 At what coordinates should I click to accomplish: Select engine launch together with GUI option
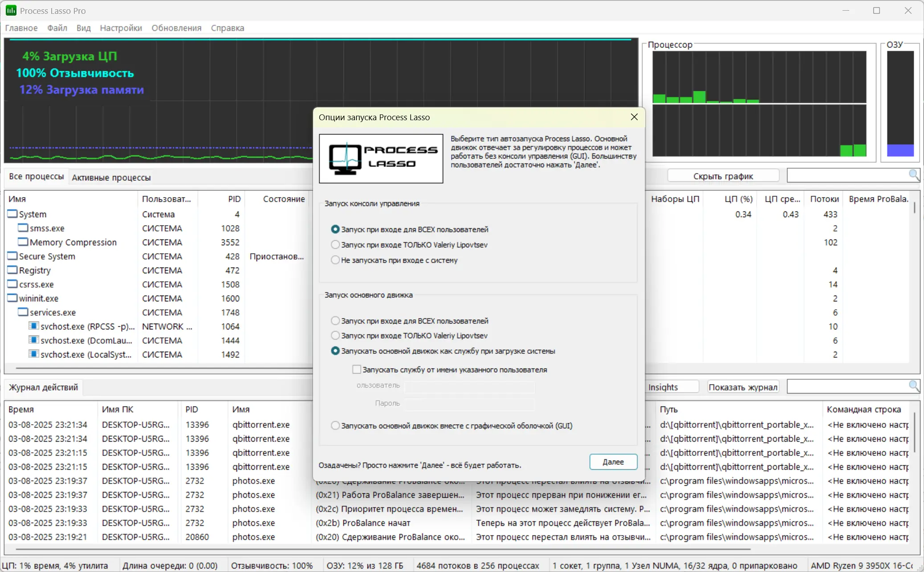pyautogui.click(x=335, y=426)
